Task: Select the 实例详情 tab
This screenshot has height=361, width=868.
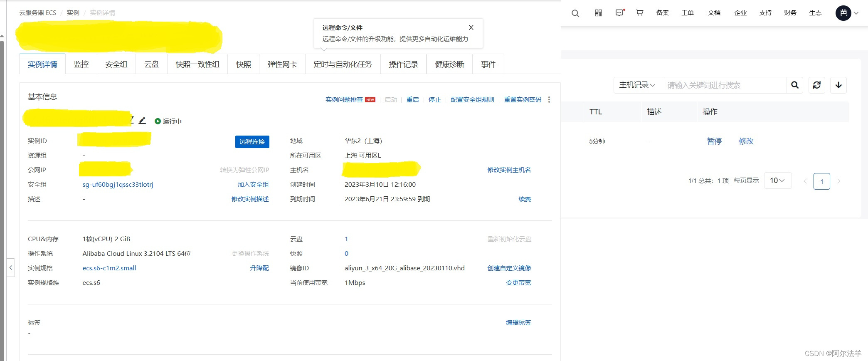Action: (42, 64)
